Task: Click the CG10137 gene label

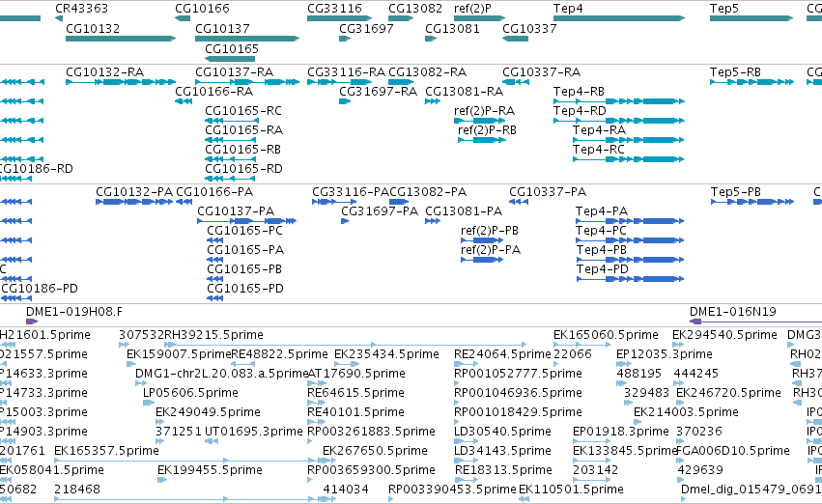Action: [x=222, y=28]
